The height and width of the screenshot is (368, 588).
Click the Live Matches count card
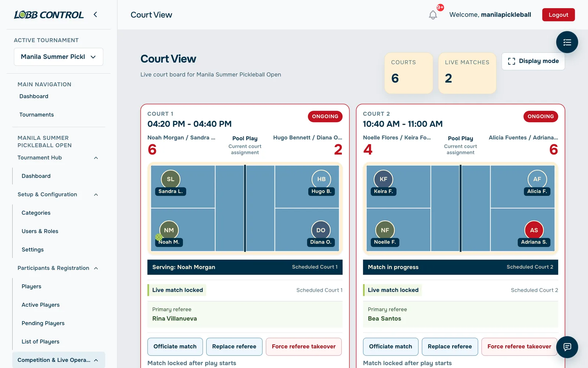pyautogui.click(x=467, y=73)
